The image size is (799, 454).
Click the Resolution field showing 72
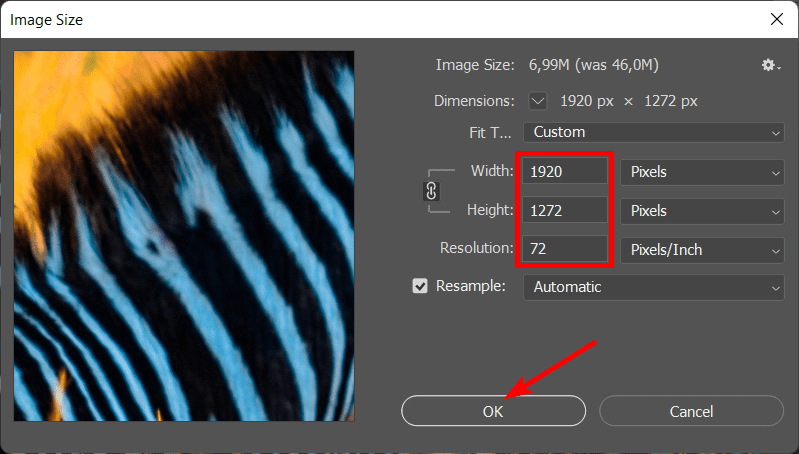(565, 249)
